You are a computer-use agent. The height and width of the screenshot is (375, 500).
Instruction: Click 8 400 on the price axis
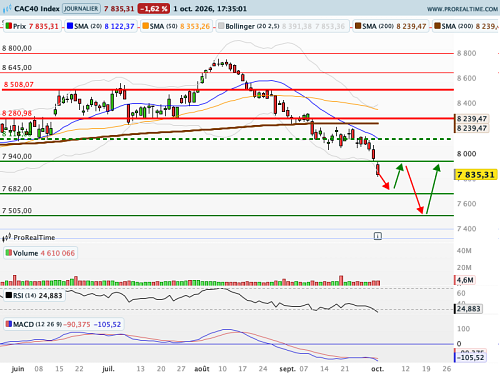(x=467, y=103)
